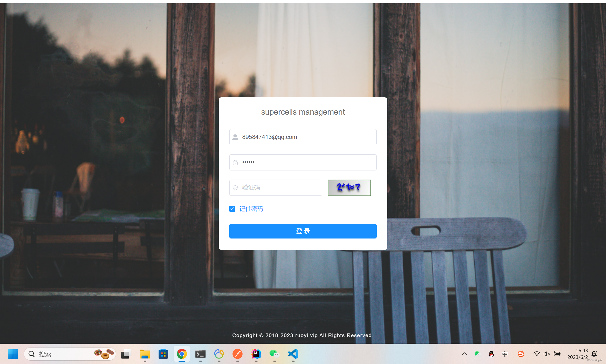
Task: Click the username field with 895847413@qq.com
Action: click(x=303, y=137)
